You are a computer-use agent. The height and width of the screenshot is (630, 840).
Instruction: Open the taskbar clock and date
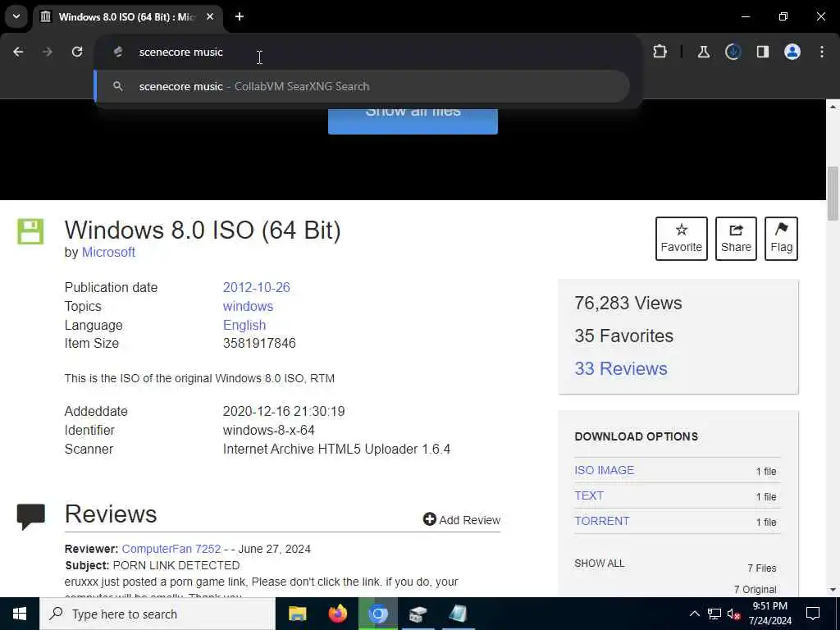769,614
